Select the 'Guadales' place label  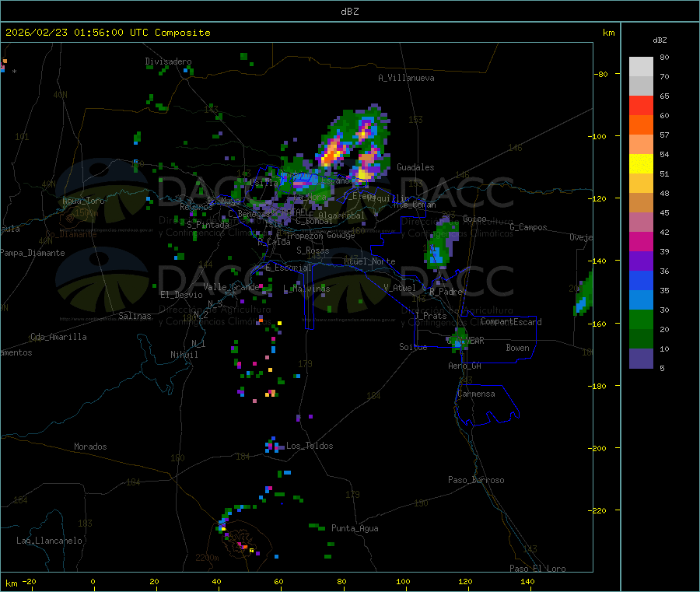tap(415, 167)
